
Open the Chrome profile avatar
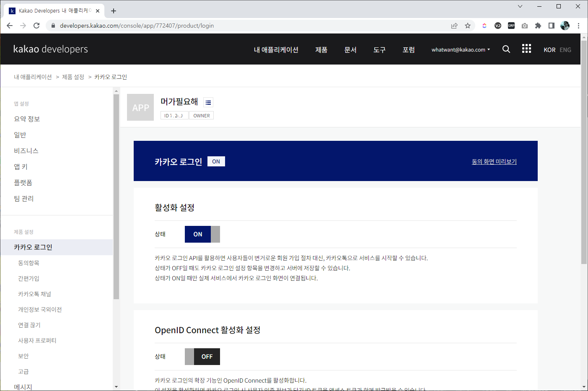(565, 26)
